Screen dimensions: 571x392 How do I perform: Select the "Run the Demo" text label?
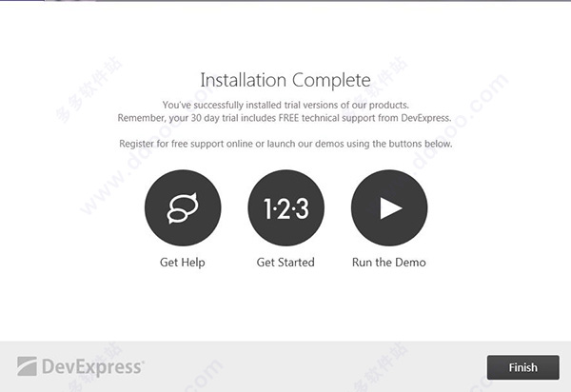point(389,262)
